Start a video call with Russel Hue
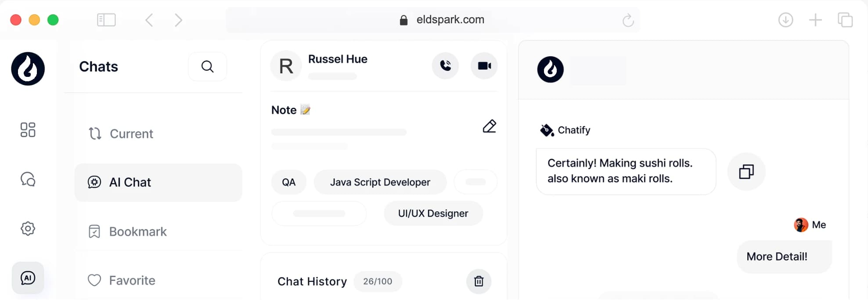The width and height of the screenshot is (868, 300). point(484,65)
